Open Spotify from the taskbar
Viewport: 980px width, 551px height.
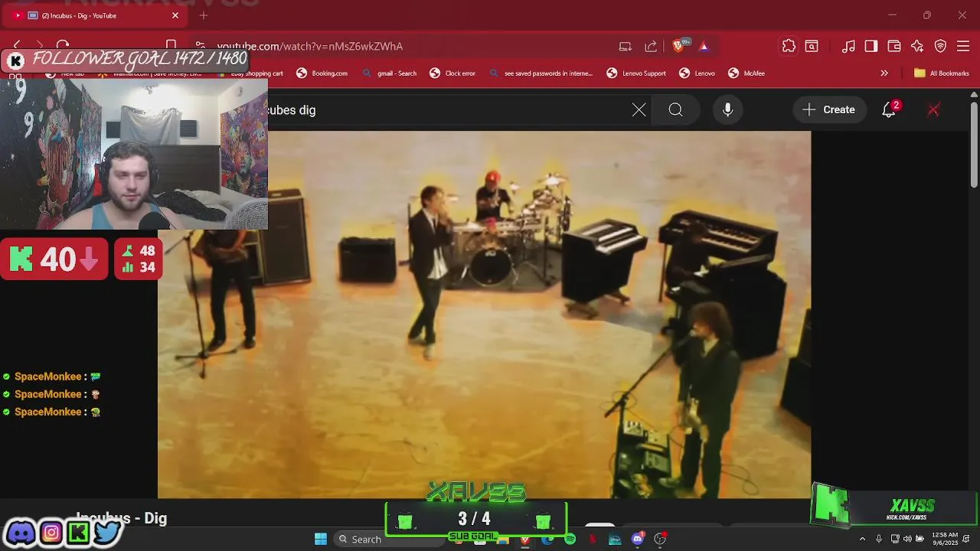point(570,540)
